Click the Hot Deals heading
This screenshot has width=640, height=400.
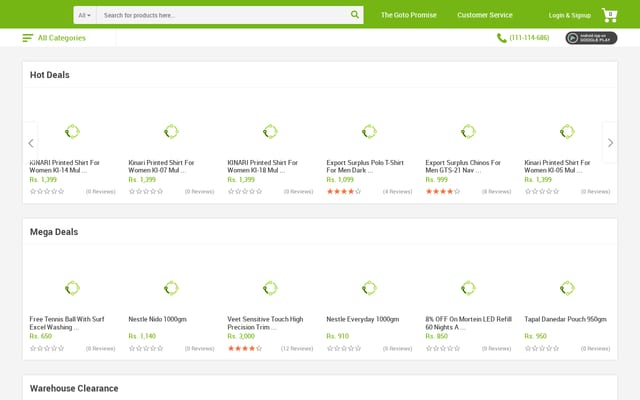coord(49,75)
